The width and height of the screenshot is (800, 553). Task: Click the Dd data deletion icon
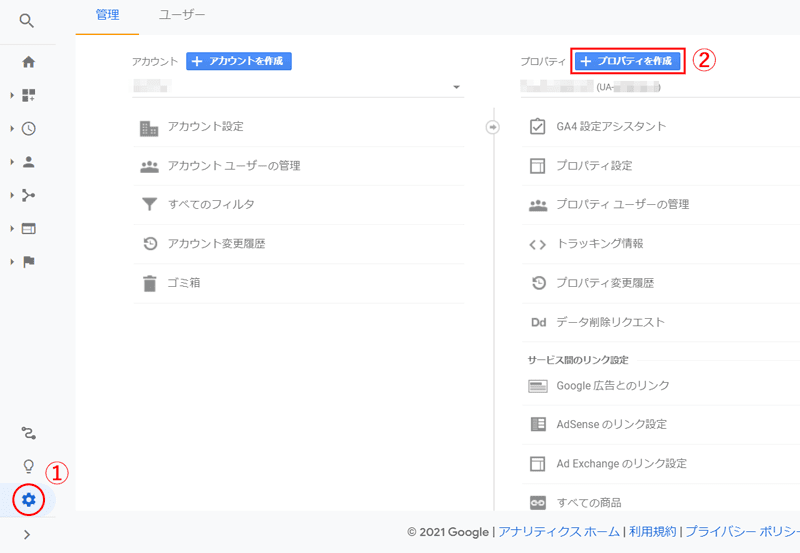click(538, 322)
